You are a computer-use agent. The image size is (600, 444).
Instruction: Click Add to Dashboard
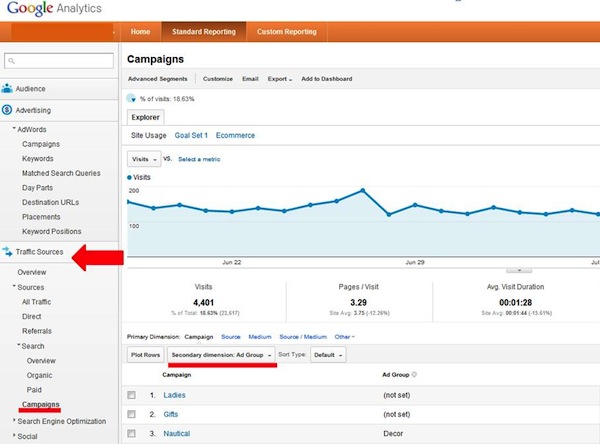(326, 79)
